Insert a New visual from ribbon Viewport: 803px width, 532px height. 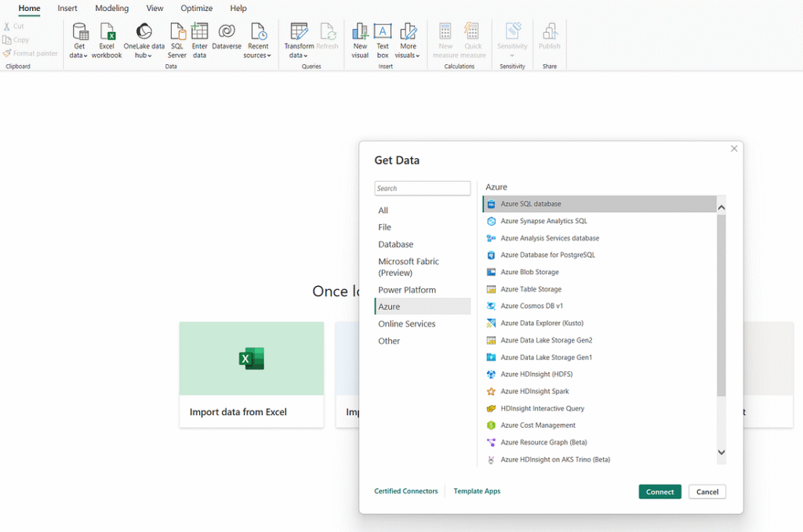(x=360, y=40)
